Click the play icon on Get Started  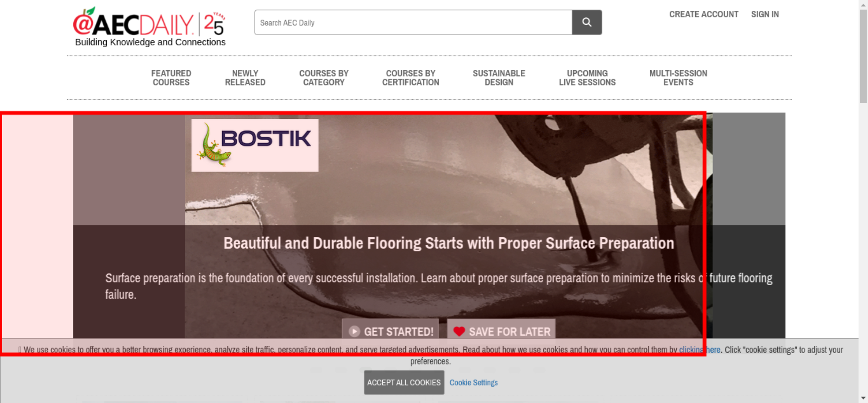coord(355,332)
